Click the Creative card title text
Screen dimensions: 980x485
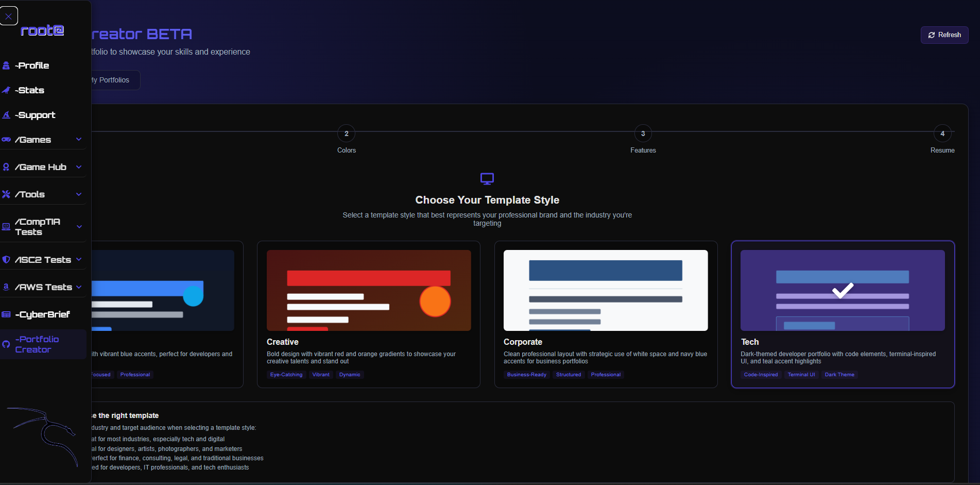[x=283, y=342]
